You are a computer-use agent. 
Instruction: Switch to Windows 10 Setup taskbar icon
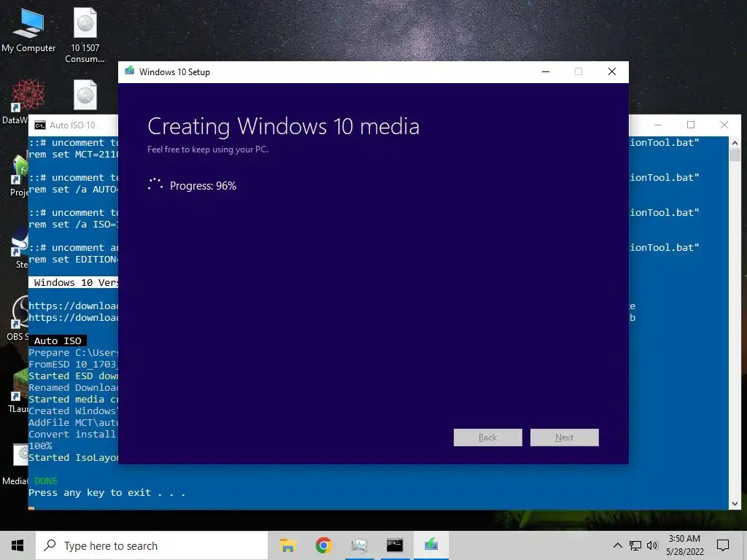431,545
